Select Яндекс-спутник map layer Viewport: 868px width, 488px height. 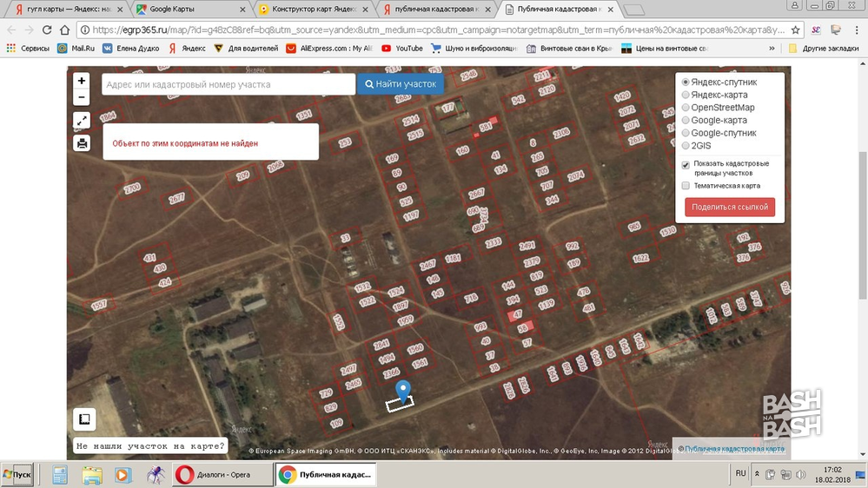(x=686, y=82)
